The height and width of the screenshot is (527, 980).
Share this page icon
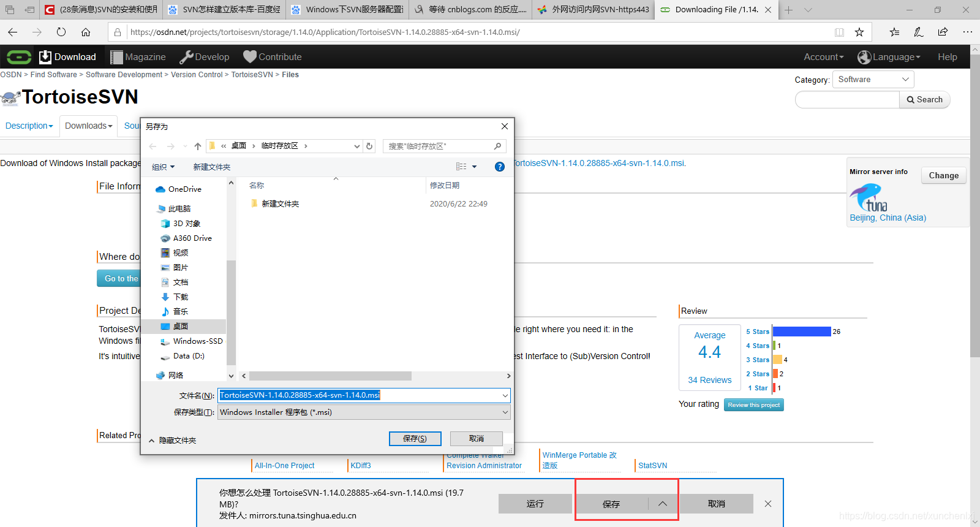click(943, 32)
